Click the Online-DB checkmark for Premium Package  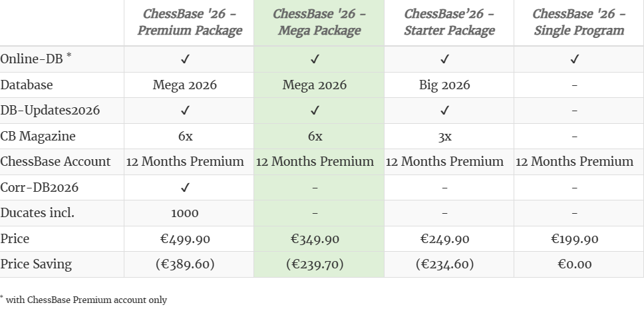point(185,59)
